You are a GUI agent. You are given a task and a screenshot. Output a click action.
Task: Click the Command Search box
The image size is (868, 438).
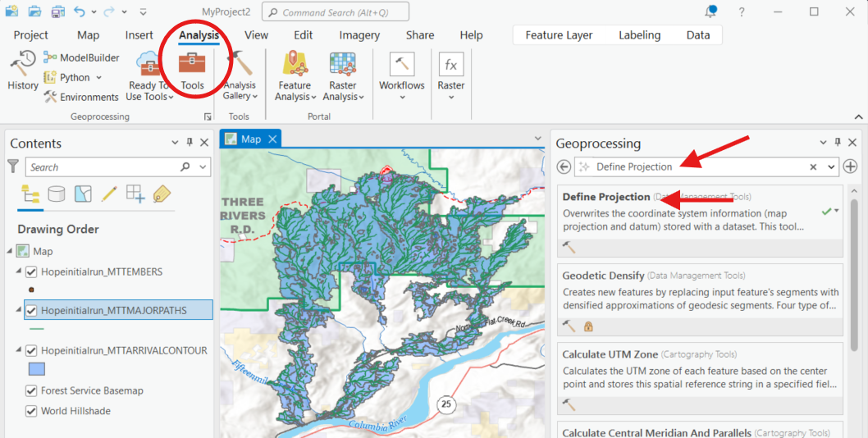click(336, 11)
